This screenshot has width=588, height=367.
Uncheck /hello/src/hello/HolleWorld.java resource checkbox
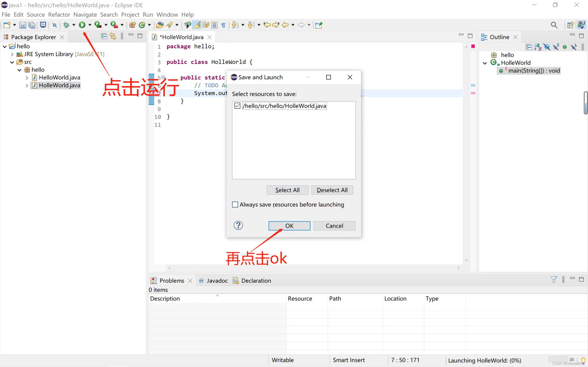[x=237, y=105]
